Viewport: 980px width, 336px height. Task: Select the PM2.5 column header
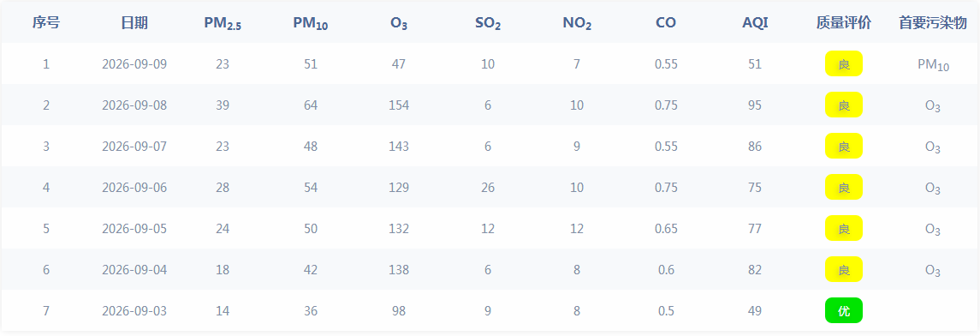(x=223, y=24)
